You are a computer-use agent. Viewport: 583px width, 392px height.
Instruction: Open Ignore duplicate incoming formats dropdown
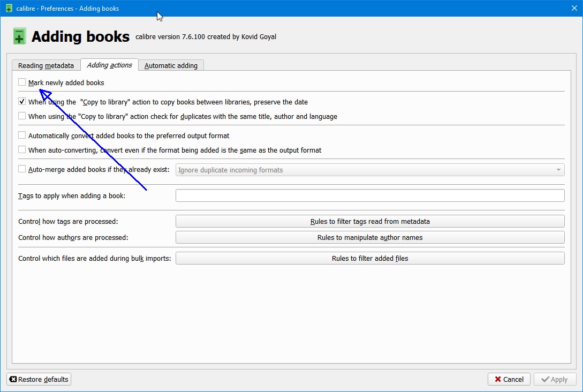click(369, 170)
